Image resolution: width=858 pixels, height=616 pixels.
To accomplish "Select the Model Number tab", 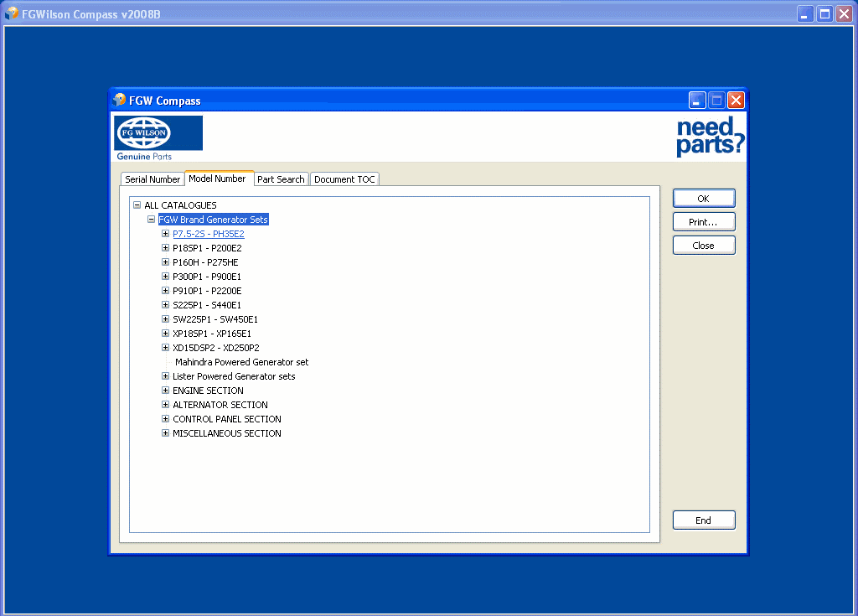I will [x=218, y=179].
